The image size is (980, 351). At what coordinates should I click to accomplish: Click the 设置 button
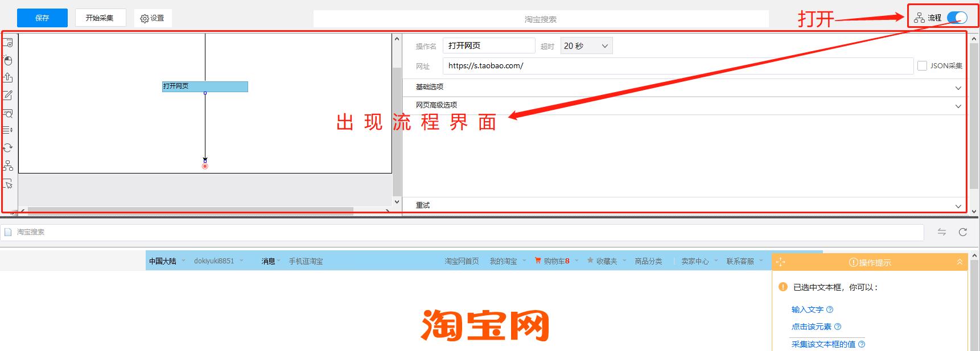coord(153,18)
